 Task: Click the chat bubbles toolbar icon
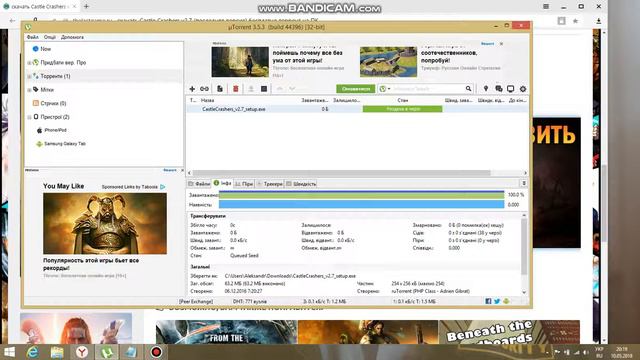pyautogui.click(x=498, y=89)
